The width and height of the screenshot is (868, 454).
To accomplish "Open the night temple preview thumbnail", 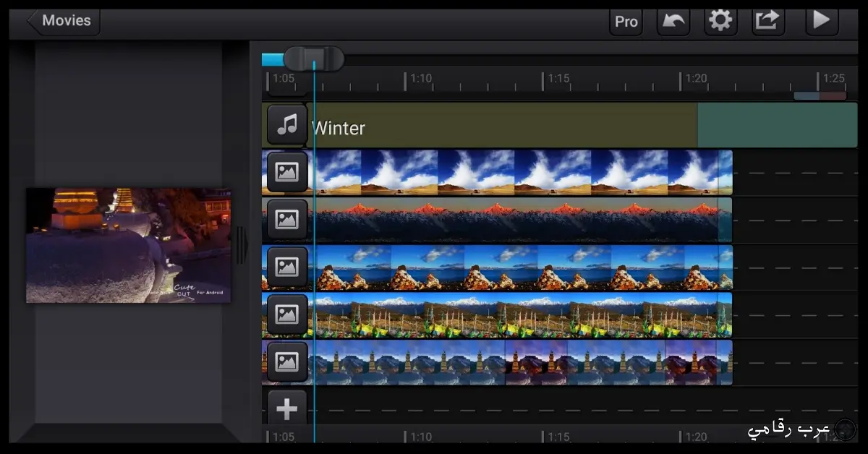I will [x=129, y=245].
